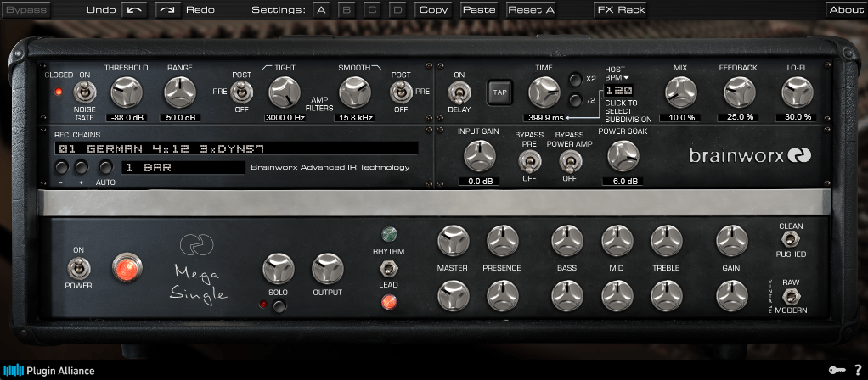868x380 pixels.
Task: Click the 25.0 % feedback value
Action: click(738, 117)
